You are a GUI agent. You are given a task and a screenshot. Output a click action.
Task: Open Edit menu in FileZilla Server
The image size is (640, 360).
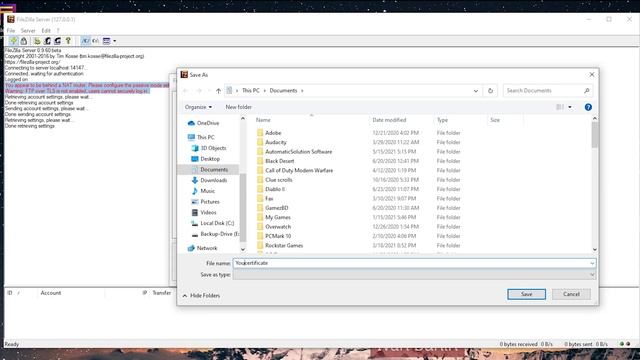[x=46, y=31]
